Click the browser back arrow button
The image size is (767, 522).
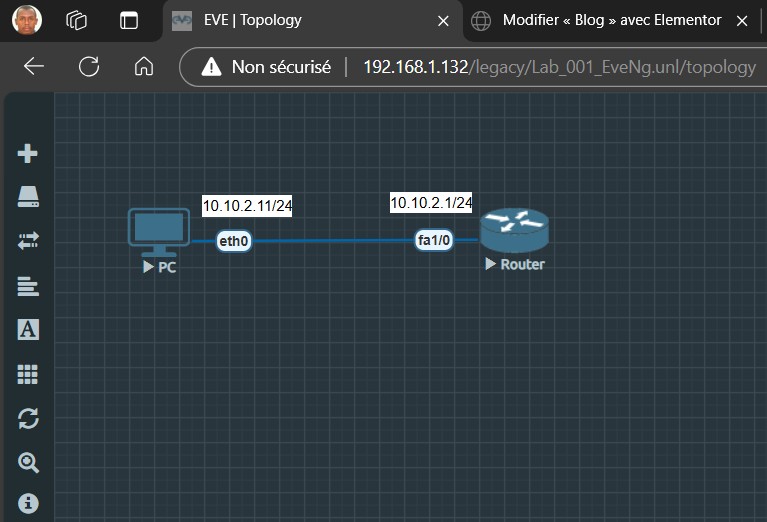click(34, 67)
